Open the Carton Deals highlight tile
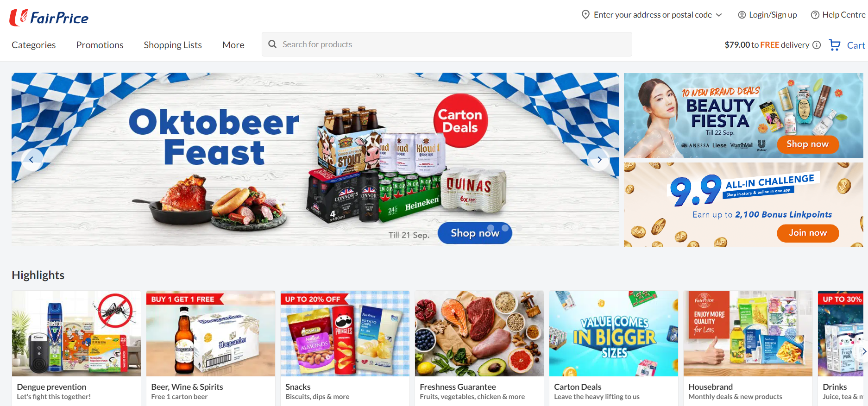Screen dimensions: 868x406 pos(614,348)
